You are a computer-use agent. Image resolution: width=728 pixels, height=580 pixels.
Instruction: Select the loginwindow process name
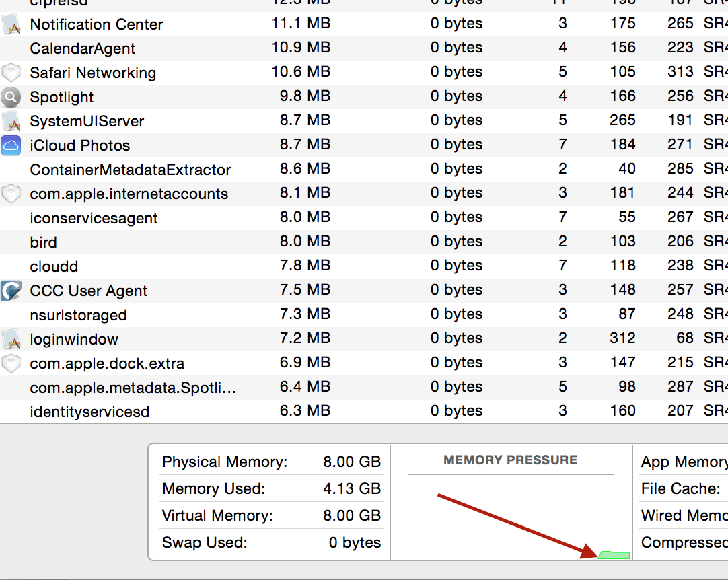tap(74, 339)
